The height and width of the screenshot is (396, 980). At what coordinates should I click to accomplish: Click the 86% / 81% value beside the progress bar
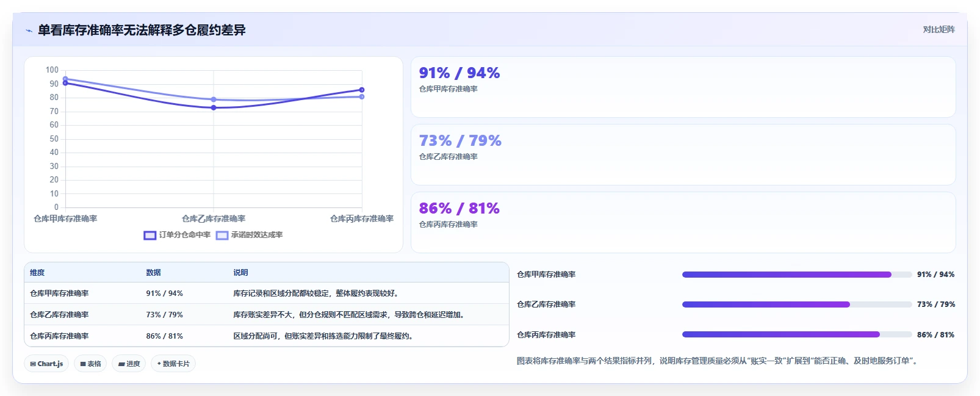tap(935, 335)
